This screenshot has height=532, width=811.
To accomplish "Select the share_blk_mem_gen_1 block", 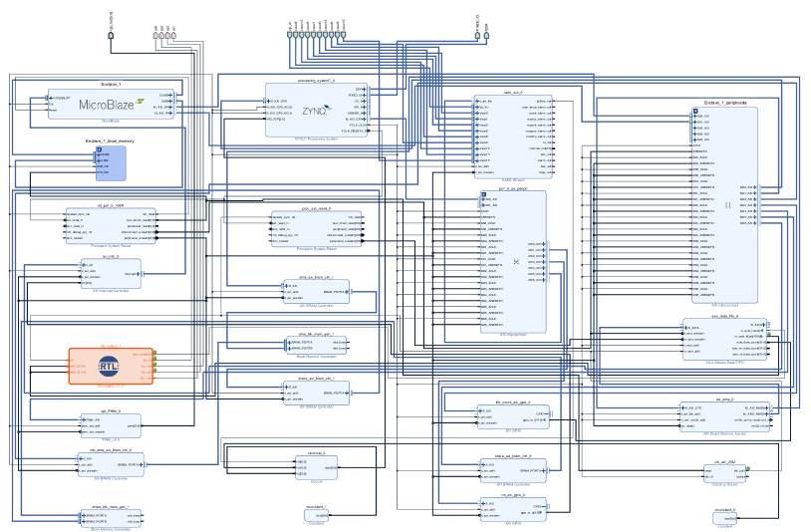I will 111,519.
